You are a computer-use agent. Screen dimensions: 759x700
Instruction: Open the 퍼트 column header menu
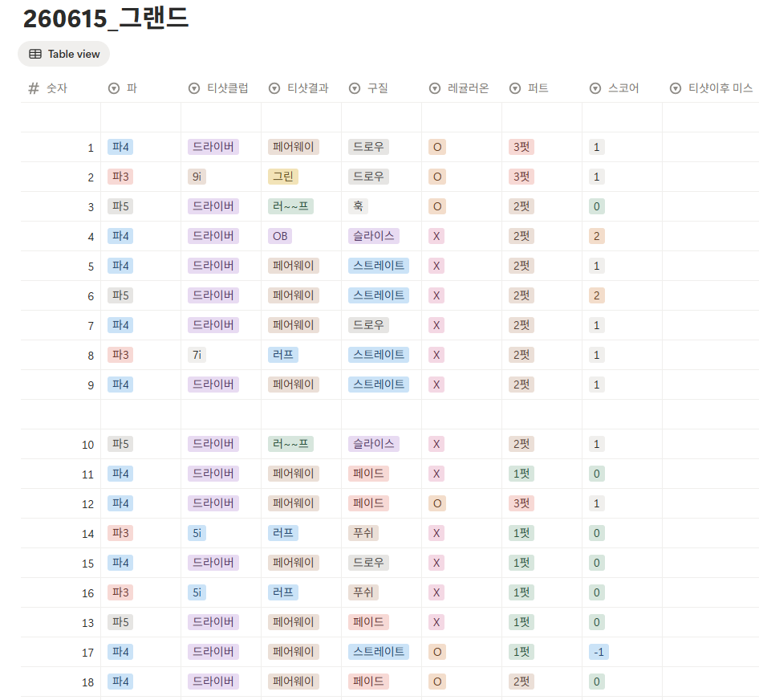(x=542, y=88)
